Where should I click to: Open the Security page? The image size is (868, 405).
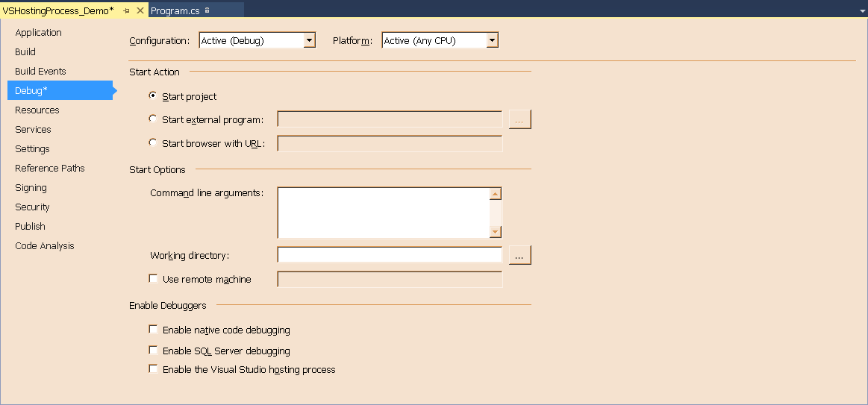[x=32, y=207]
